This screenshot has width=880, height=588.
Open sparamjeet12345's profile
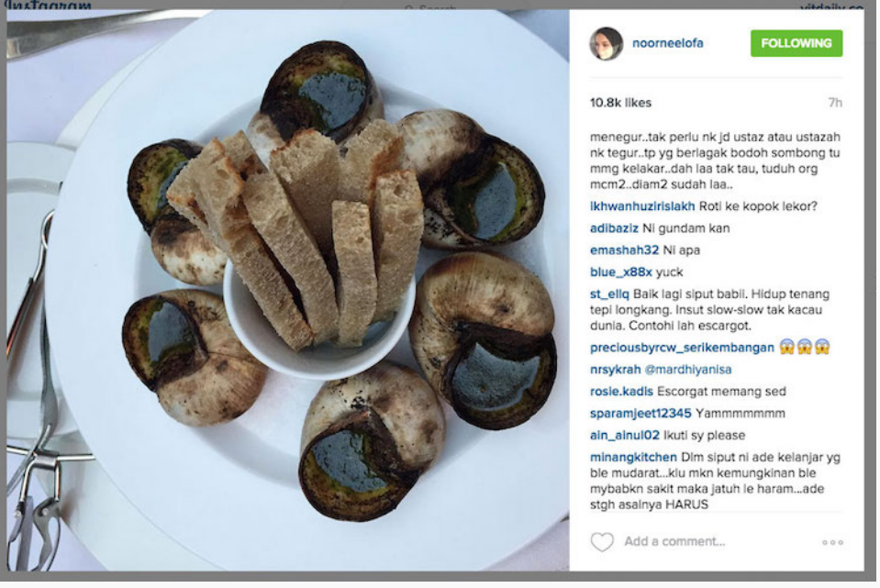[641, 414]
